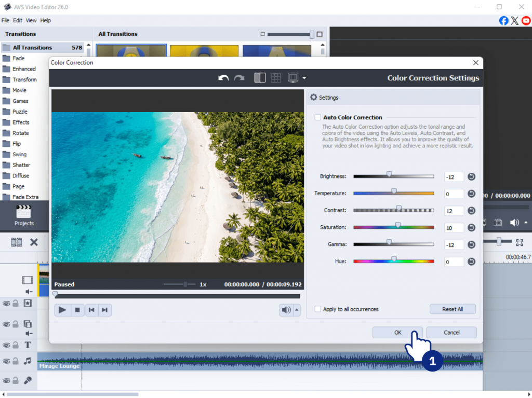Expand the preview display mode dropdown arrow
This screenshot has height=398, width=532.
click(x=304, y=78)
